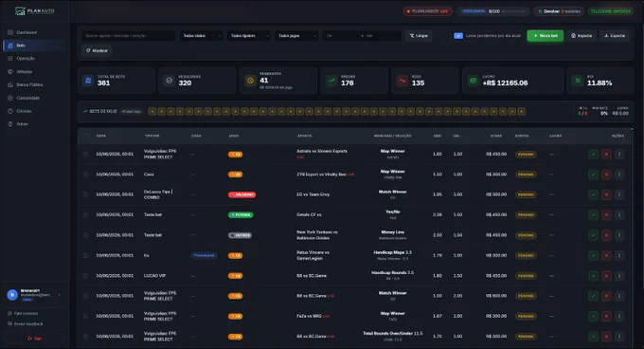Click the Total de Bets card icon
The width and height of the screenshot is (644, 349).
[x=88, y=81]
